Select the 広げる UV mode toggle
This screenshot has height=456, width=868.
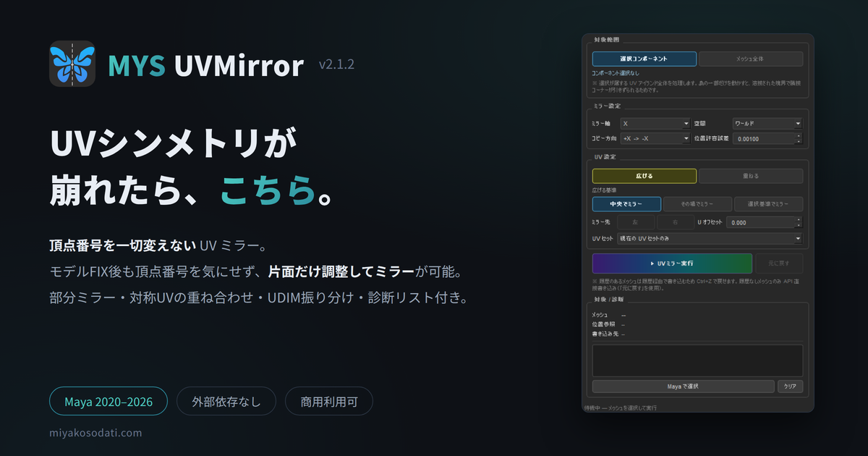click(644, 176)
